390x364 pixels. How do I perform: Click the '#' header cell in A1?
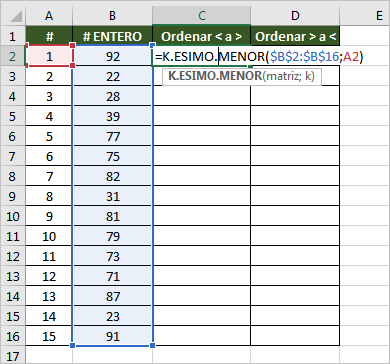49,36
